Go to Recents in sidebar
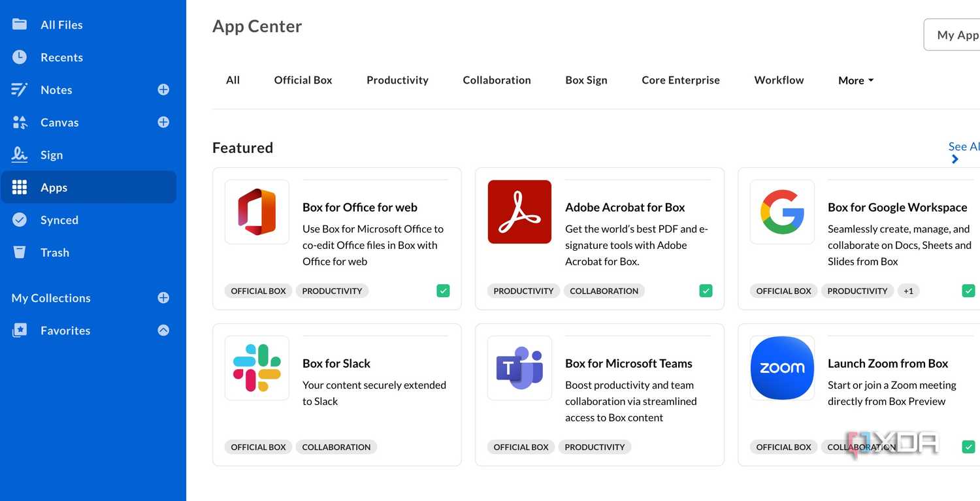 (61, 57)
